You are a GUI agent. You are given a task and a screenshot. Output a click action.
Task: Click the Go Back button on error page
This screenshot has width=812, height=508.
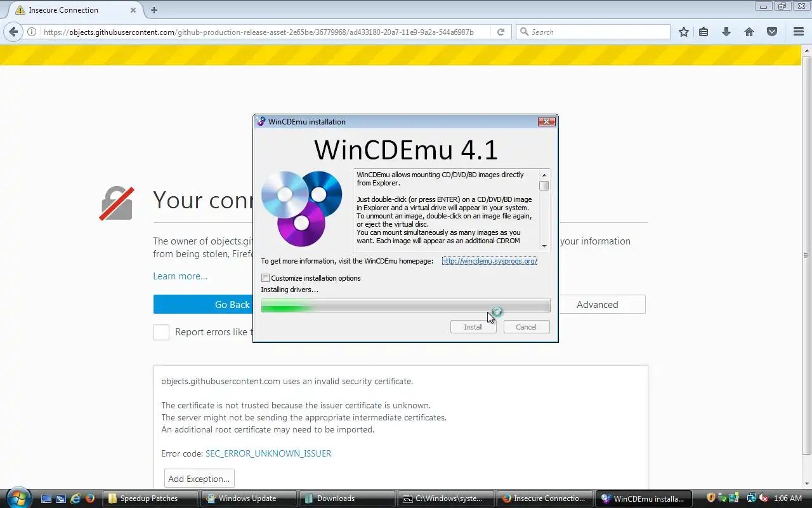[x=232, y=305]
